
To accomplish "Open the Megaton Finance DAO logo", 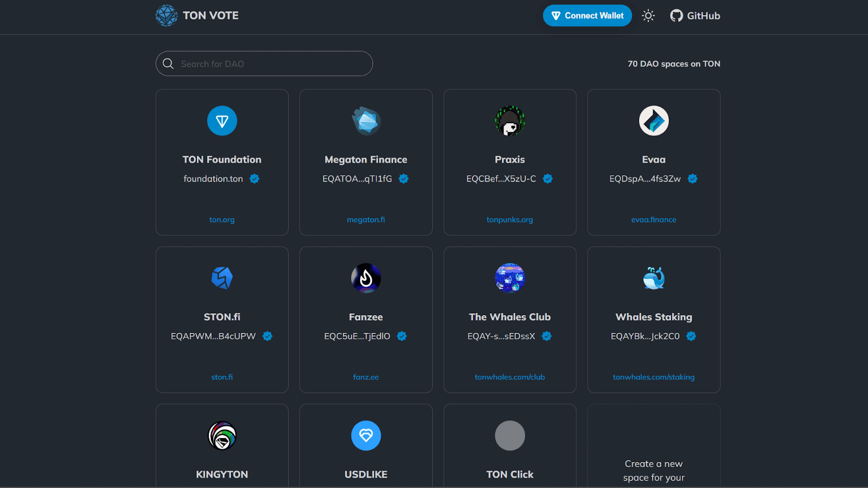I will [x=366, y=120].
